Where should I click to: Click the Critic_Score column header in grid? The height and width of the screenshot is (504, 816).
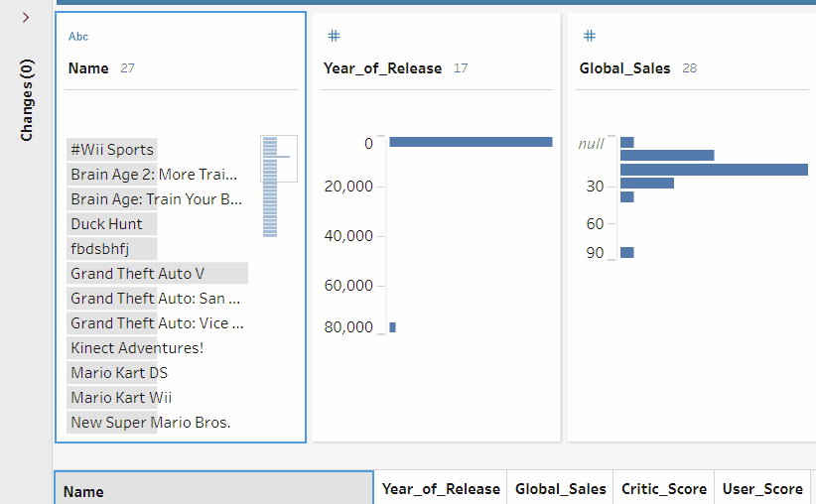pyautogui.click(x=664, y=489)
